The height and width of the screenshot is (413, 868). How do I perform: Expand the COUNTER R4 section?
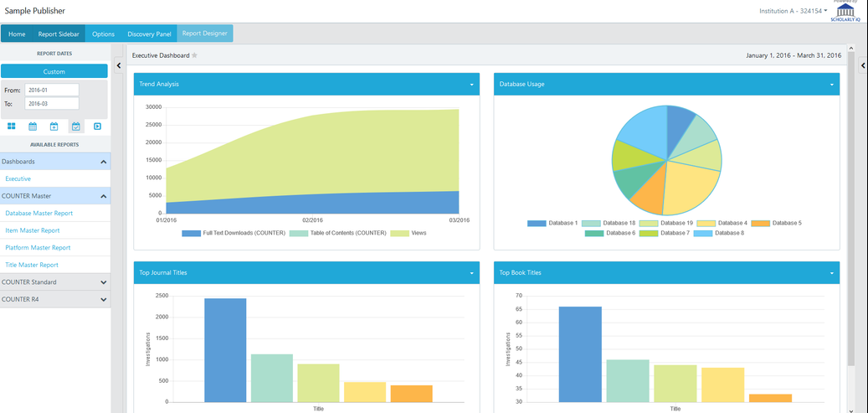[x=55, y=299]
